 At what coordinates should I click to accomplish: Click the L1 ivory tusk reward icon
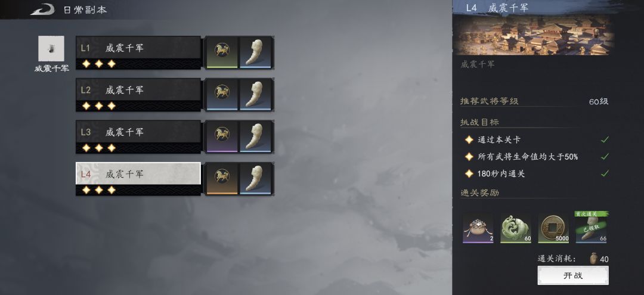(x=255, y=52)
